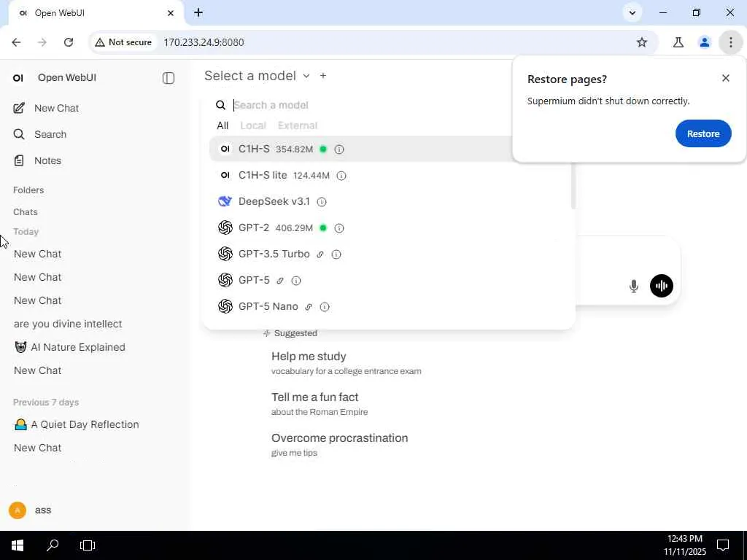This screenshot has height=560, width=747.
Task: Add another model with the plus icon
Action: tap(323, 76)
